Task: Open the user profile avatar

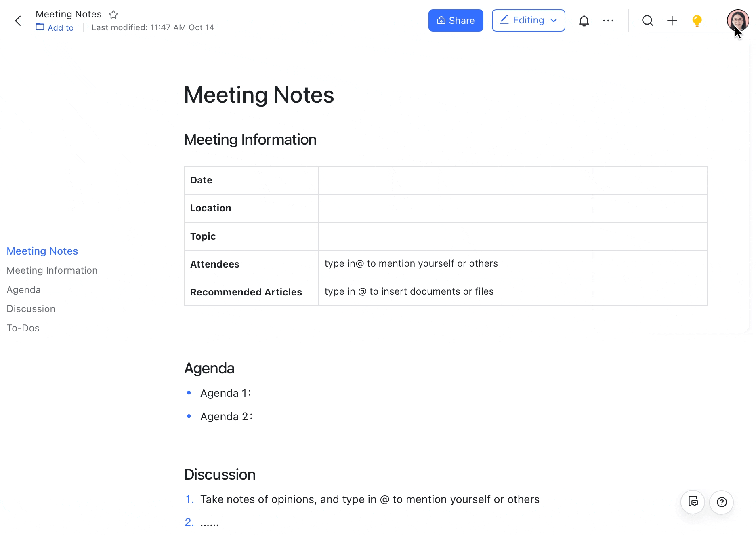Action: coord(737,20)
